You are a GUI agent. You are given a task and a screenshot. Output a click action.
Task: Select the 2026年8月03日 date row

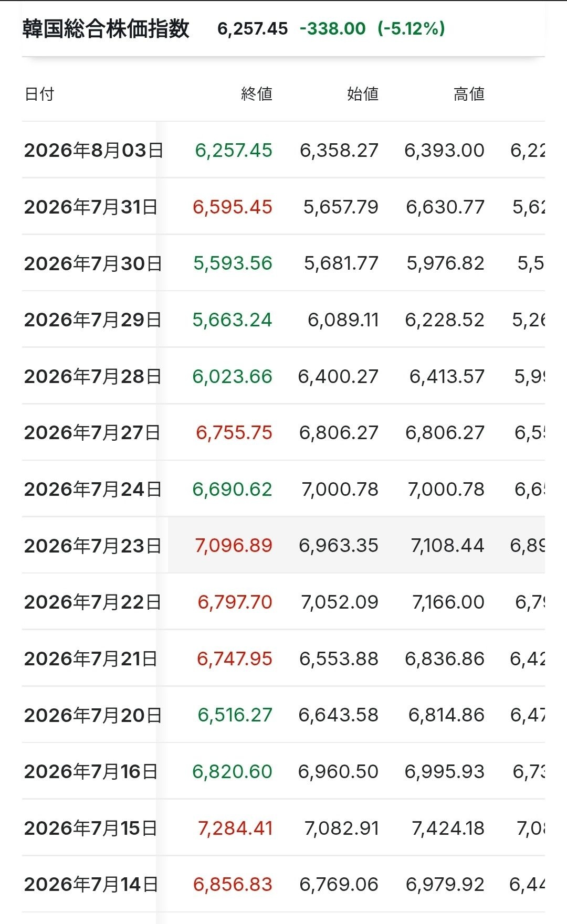(x=283, y=150)
